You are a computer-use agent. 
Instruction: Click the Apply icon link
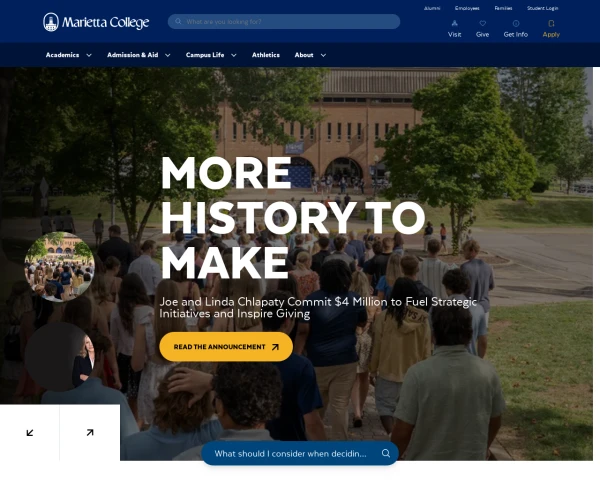(x=551, y=23)
